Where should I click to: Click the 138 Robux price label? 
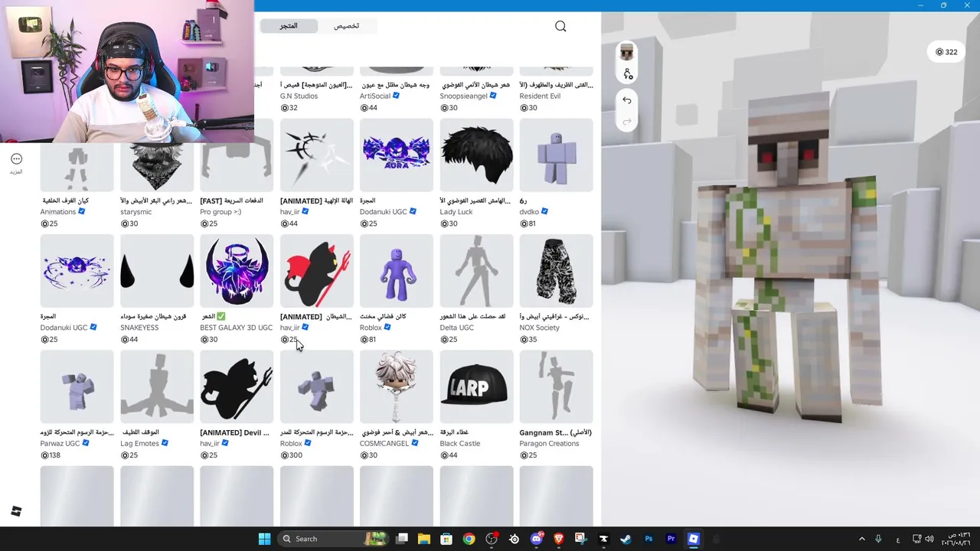click(52, 455)
